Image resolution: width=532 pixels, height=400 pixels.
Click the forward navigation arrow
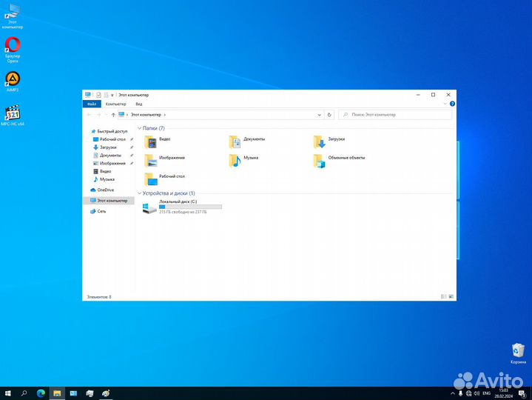98,115
